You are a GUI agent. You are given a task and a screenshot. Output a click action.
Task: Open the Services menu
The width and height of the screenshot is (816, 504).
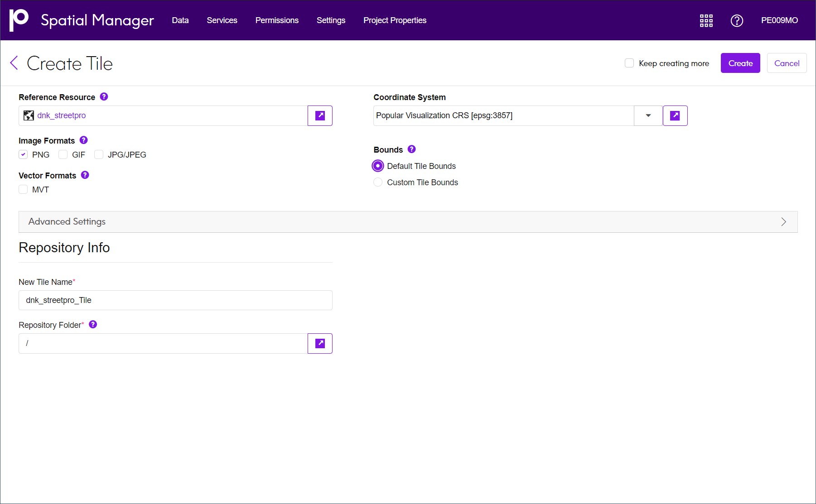click(x=222, y=20)
